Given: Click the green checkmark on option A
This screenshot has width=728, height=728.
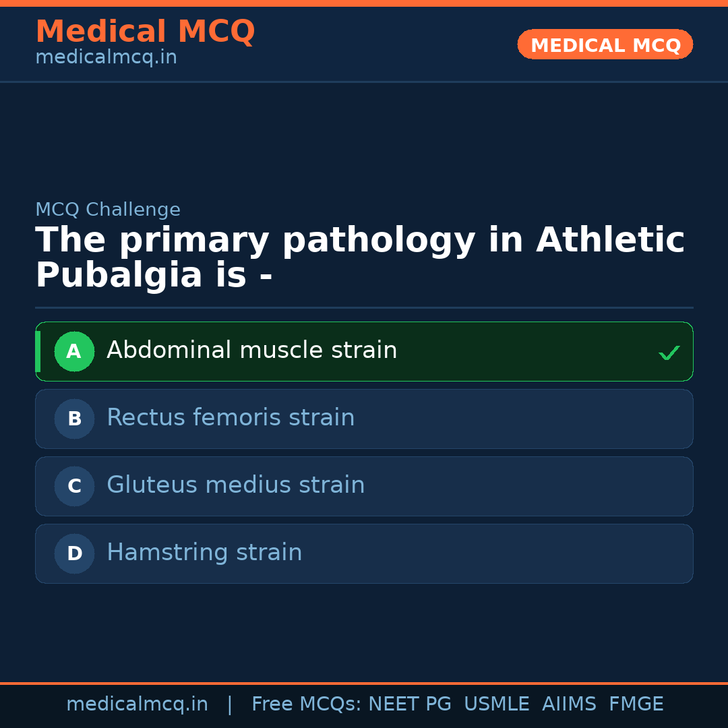Looking at the screenshot, I should pos(669,353).
